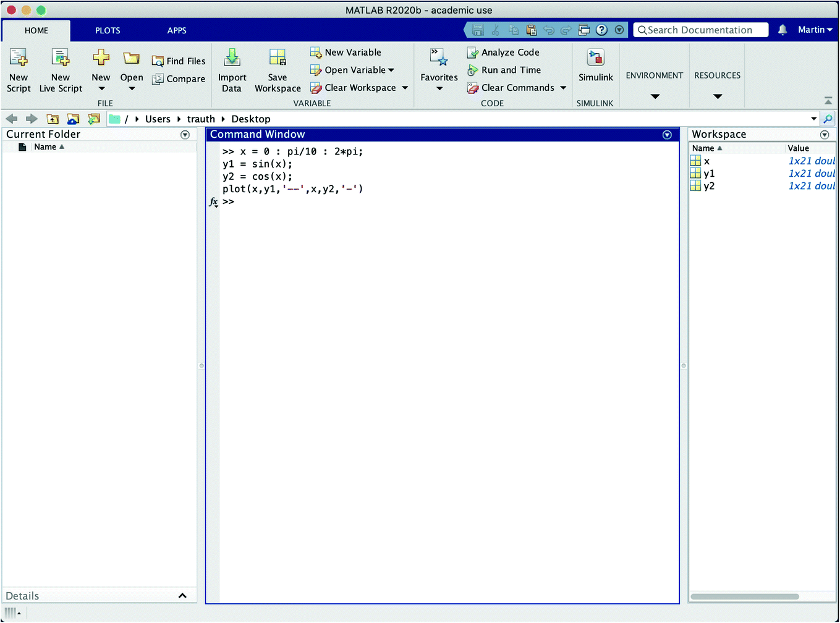
Task: Expand the Open Variable dropdown
Action: tap(391, 70)
